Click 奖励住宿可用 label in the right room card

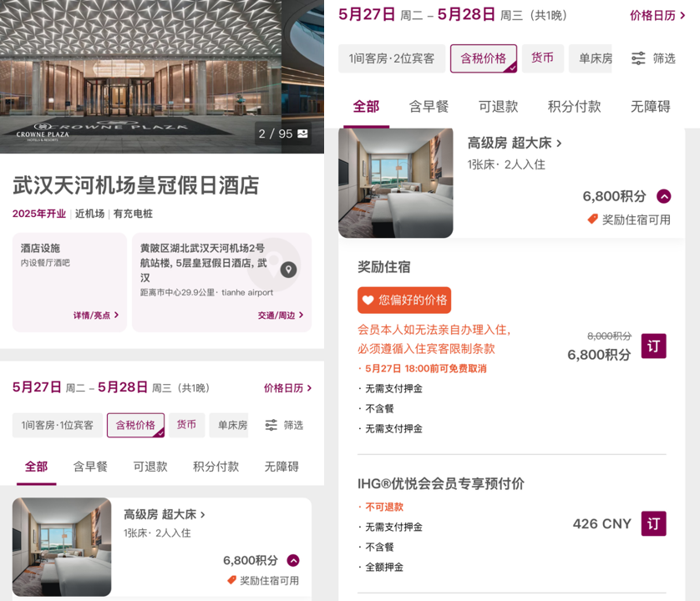click(637, 220)
